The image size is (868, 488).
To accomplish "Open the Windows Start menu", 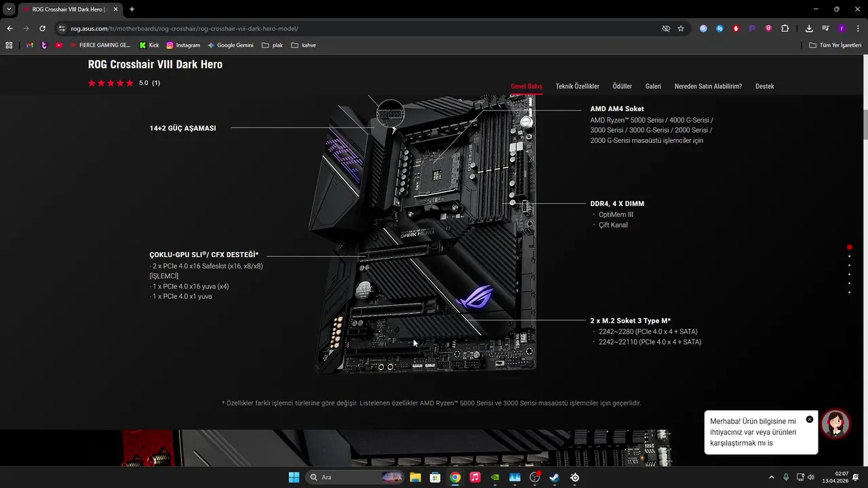I will (x=294, y=477).
